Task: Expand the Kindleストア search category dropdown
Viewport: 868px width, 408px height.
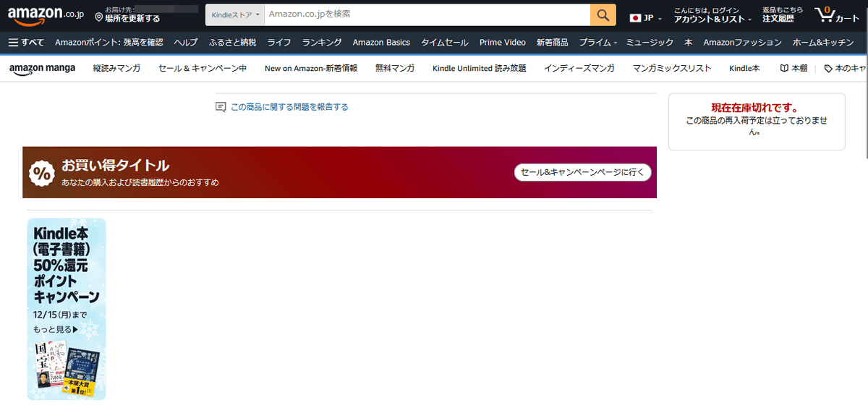Action: 234,14
